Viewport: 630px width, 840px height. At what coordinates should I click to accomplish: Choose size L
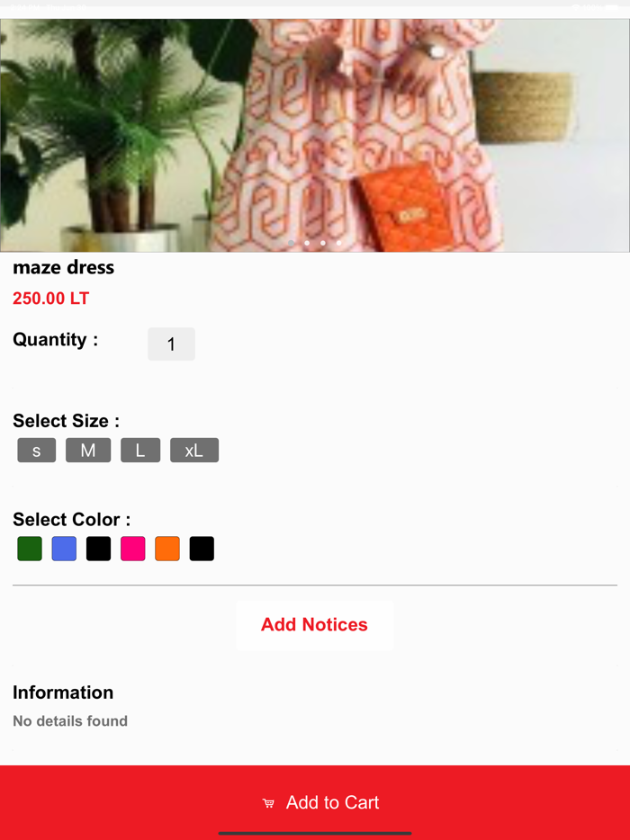click(x=140, y=450)
